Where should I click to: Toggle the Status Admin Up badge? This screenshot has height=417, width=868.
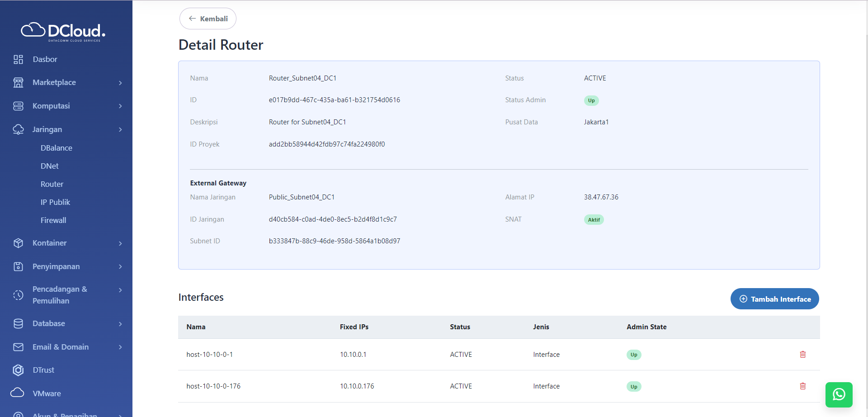591,100
